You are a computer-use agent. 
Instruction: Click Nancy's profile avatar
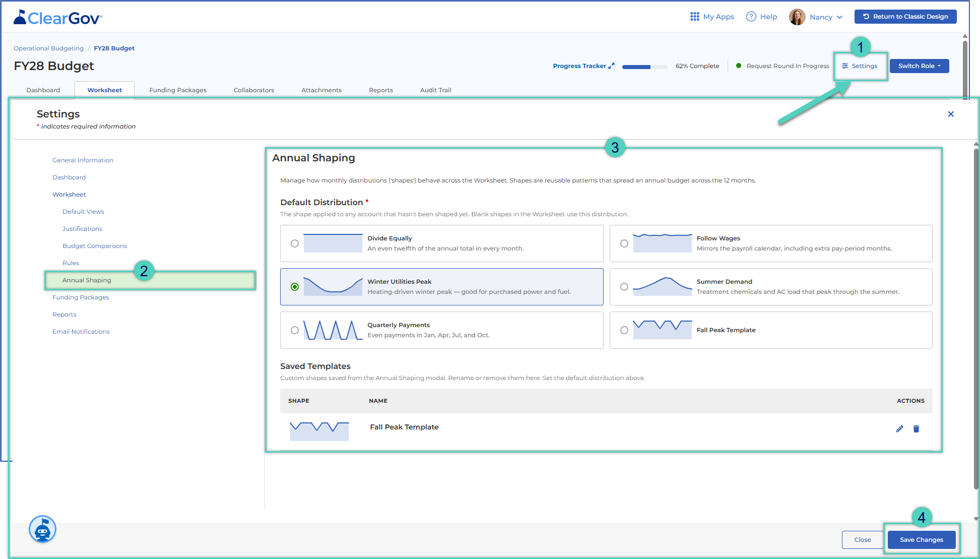[x=797, y=17]
